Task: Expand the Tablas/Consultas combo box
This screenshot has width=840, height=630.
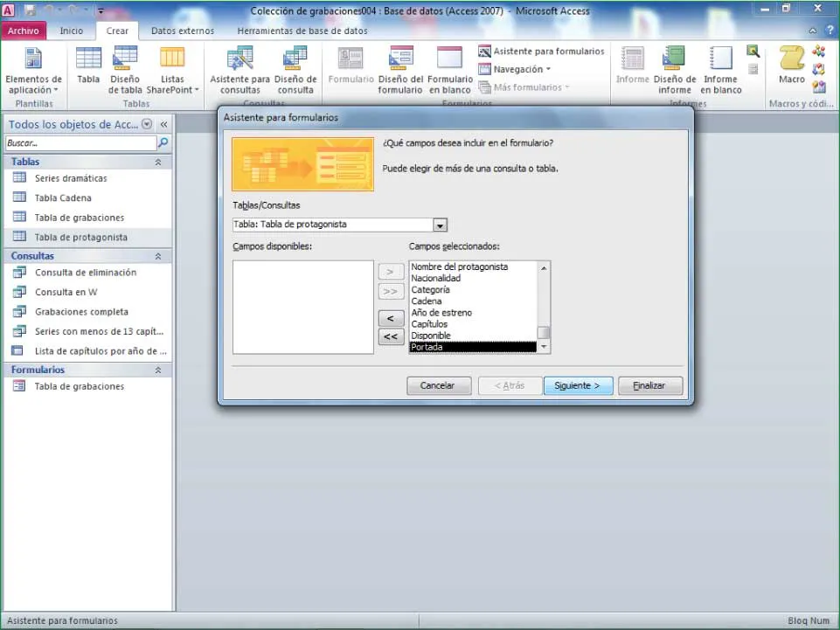Action: (440, 225)
